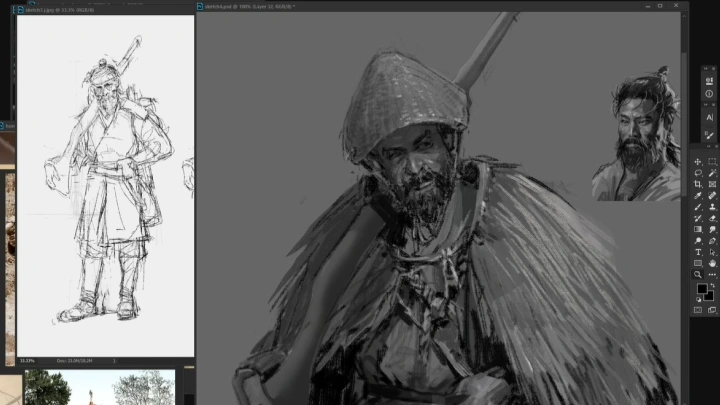
Task: Close the sketch4.psd document window
Action: pos(676,6)
